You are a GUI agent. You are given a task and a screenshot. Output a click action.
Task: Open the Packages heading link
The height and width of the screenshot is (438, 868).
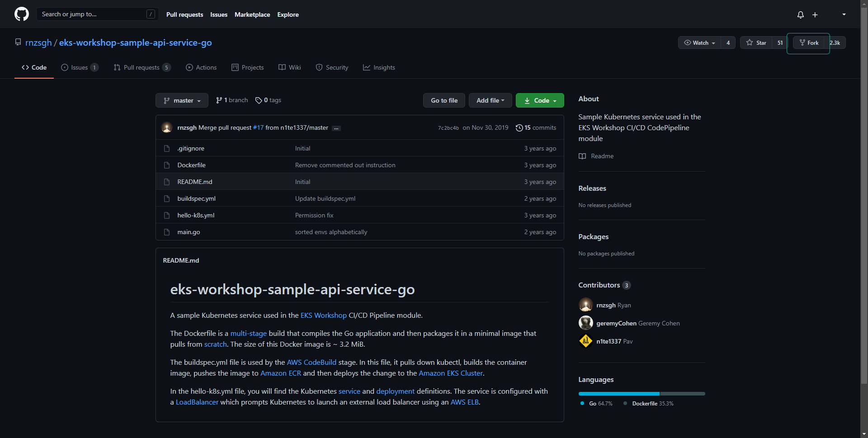(594, 236)
